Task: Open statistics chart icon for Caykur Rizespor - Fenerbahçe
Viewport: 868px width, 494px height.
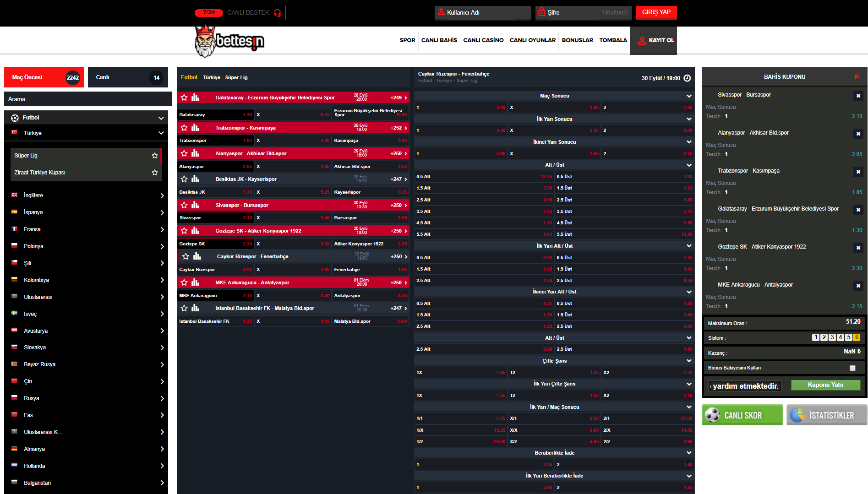Action: point(197,256)
